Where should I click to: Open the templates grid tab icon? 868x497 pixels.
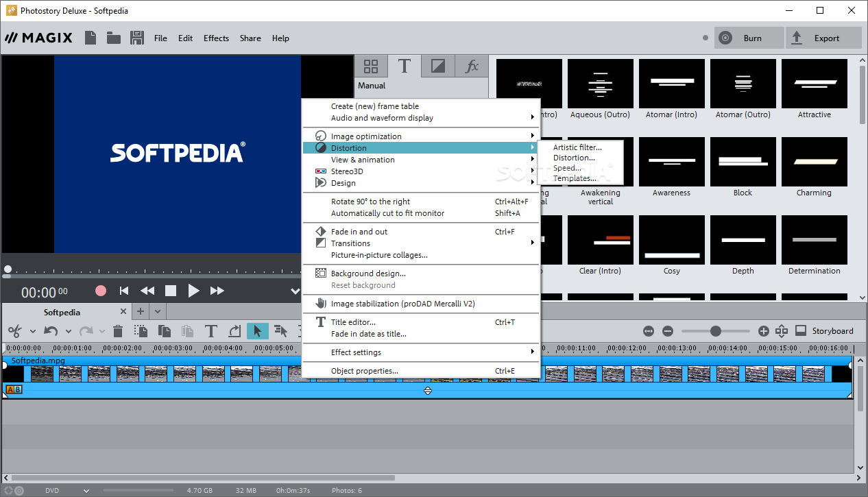point(371,66)
